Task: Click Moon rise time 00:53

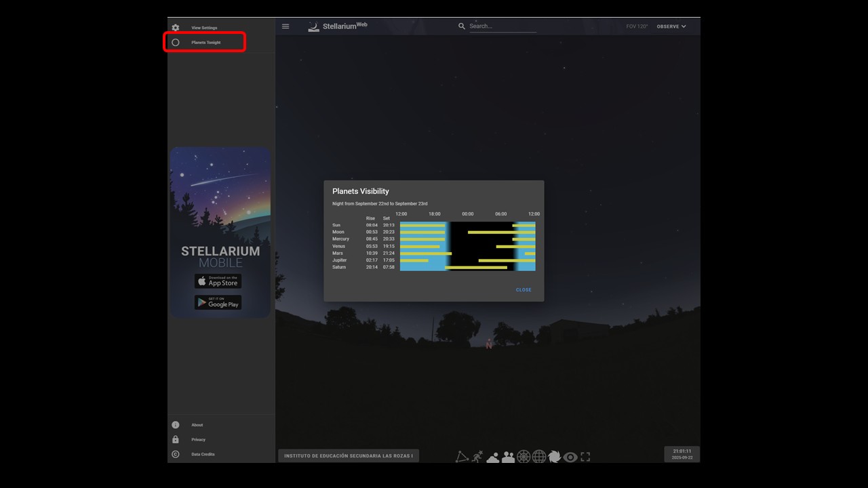Action: [x=372, y=232]
